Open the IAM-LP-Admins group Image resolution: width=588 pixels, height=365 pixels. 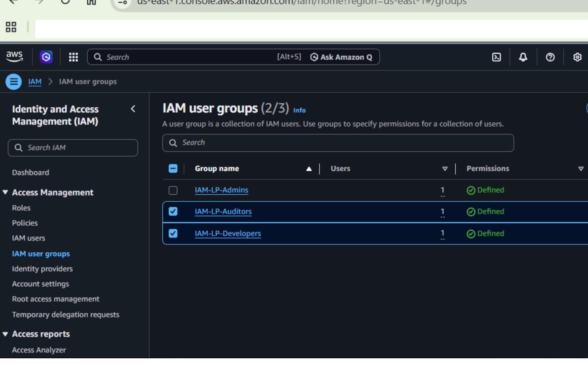click(221, 190)
